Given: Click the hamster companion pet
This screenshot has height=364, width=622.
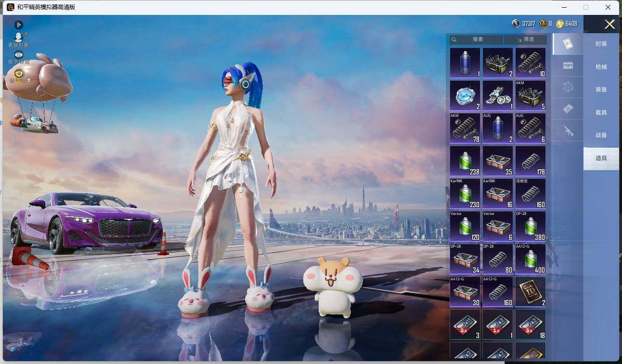Looking at the screenshot, I should [333, 287].
